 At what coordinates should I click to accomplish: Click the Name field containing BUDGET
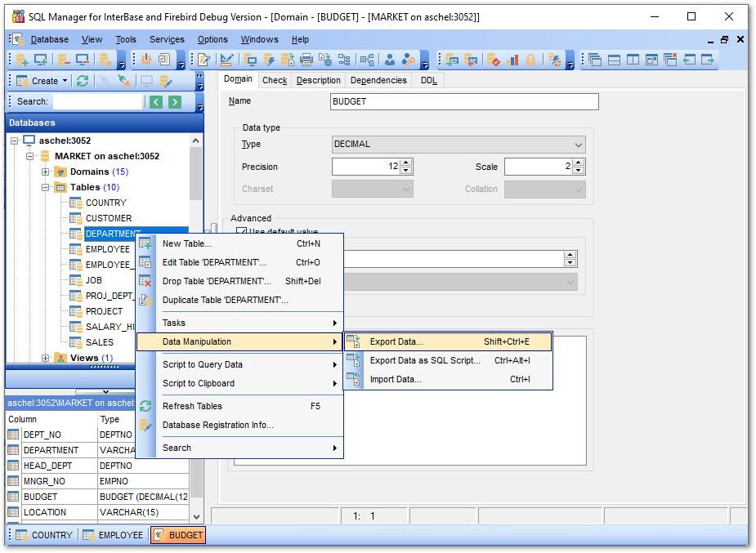tap(464, 102)
